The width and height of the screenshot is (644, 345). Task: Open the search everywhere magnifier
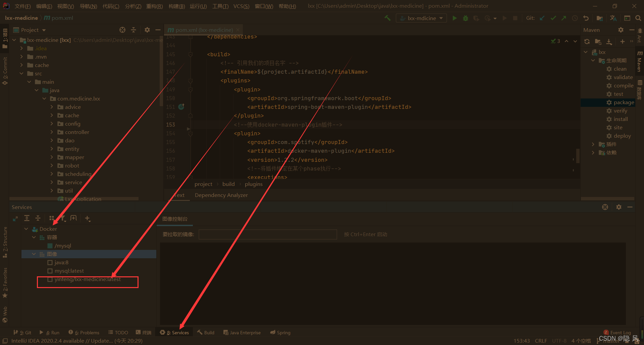pos(638,18)
